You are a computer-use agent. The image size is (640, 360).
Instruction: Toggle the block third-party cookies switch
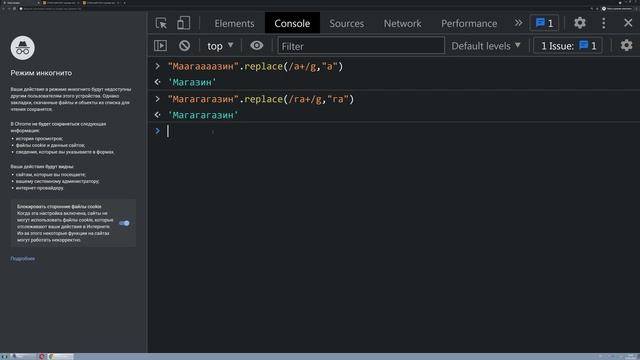click(x=124, y=223)
